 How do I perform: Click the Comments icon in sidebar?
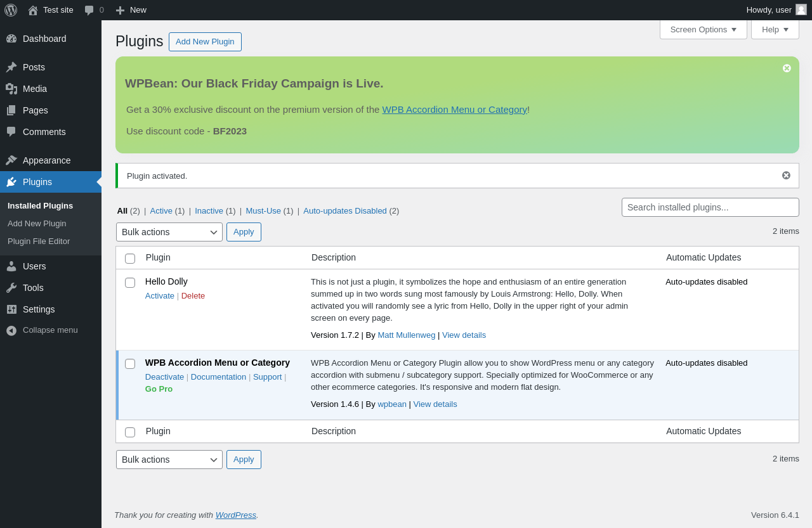11,132
